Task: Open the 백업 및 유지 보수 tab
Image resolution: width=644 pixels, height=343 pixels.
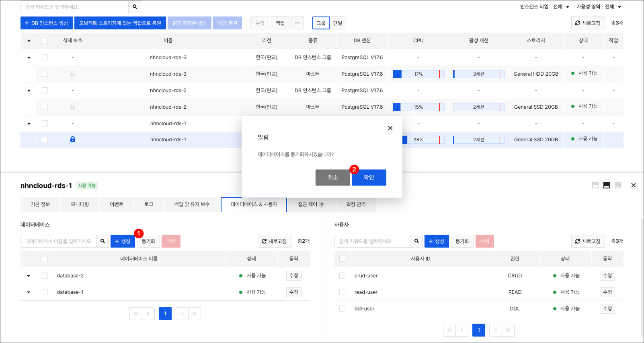Action: click(192, 205)
